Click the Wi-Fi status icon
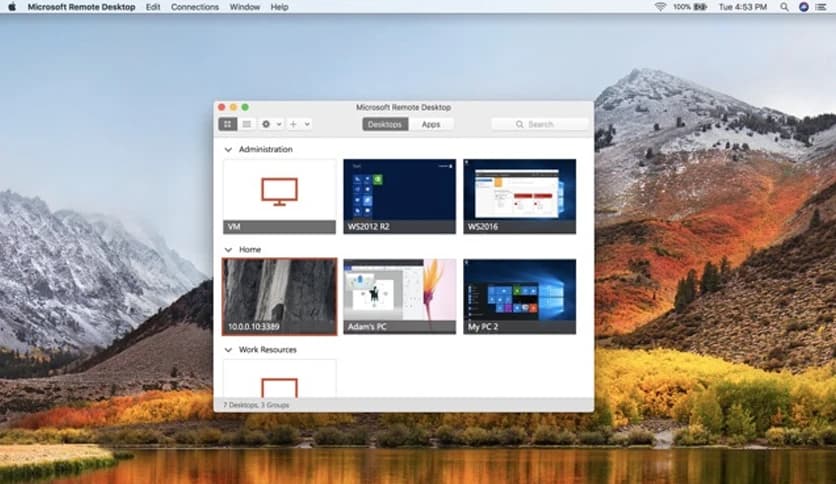This screenshot has width=836, height=484. [660, 7]
